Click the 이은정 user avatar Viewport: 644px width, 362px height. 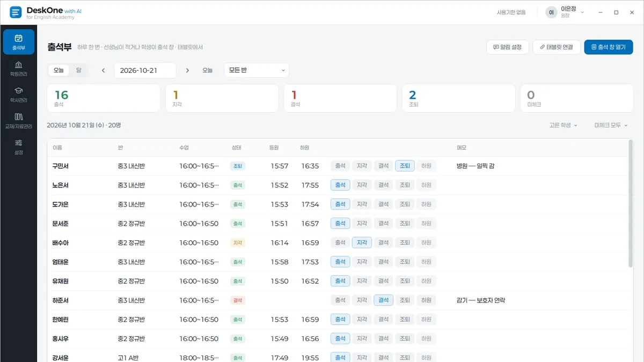551,12
